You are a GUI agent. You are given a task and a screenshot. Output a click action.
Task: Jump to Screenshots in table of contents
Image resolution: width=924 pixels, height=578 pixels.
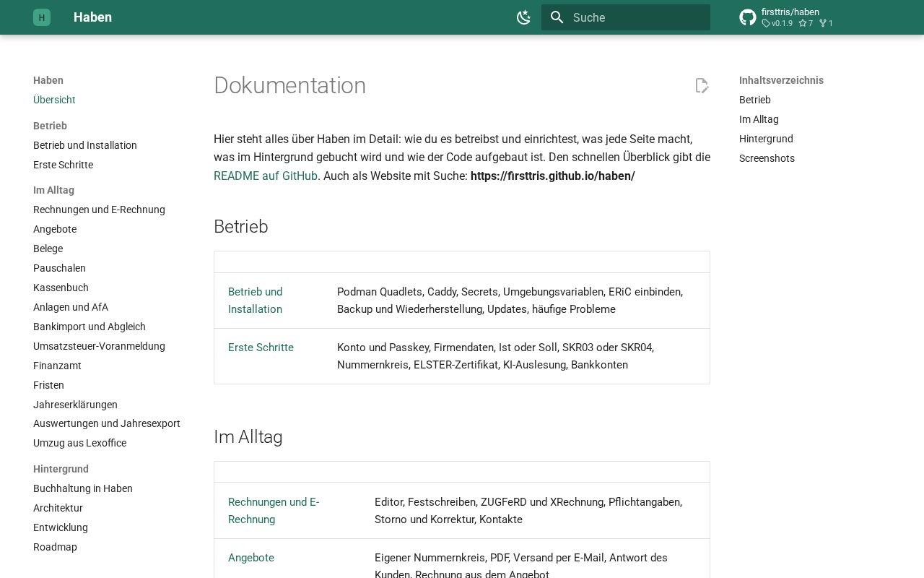tap(767, 158)
